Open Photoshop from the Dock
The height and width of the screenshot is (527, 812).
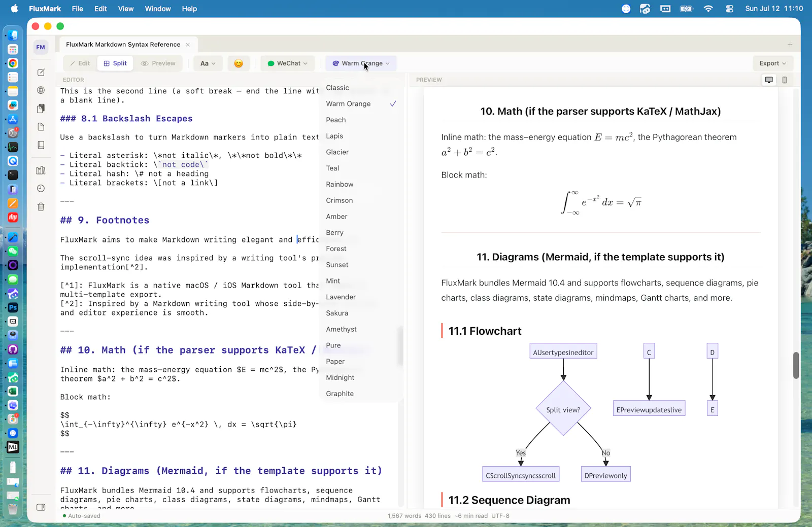[x=13, y=308]
